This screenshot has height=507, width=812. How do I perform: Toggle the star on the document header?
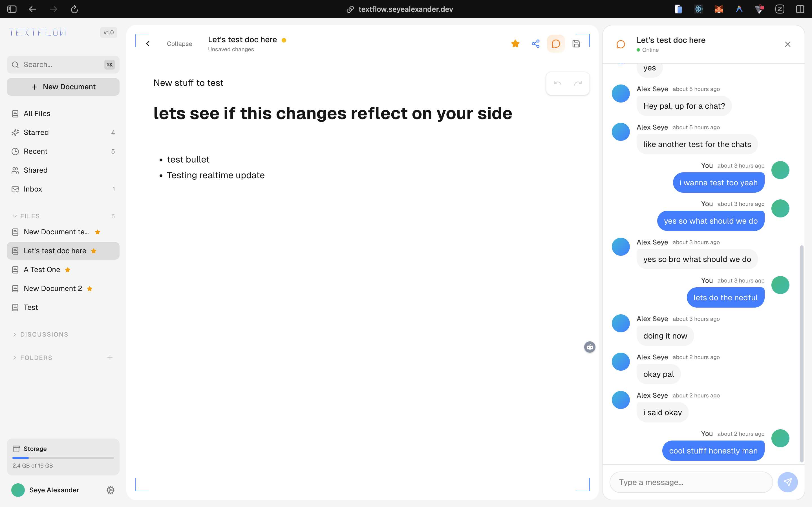(x=515, y=44)
